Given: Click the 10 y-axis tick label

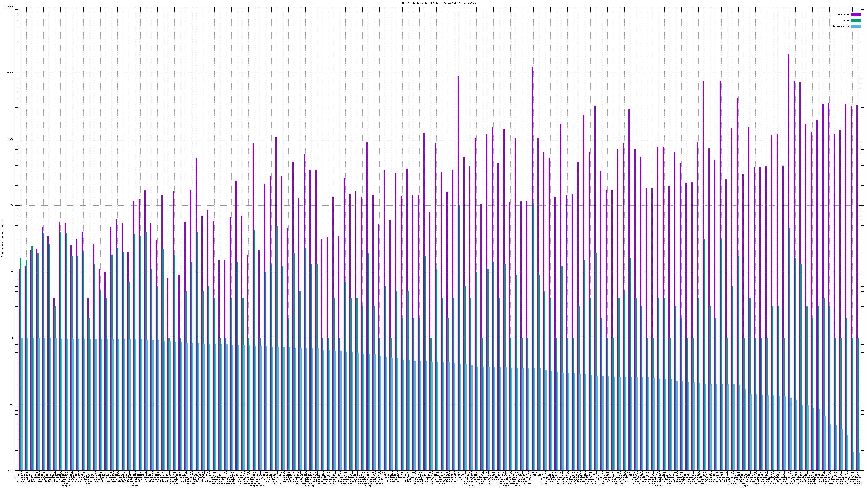Looking at the screenshot, I should [x=12, y=272].
